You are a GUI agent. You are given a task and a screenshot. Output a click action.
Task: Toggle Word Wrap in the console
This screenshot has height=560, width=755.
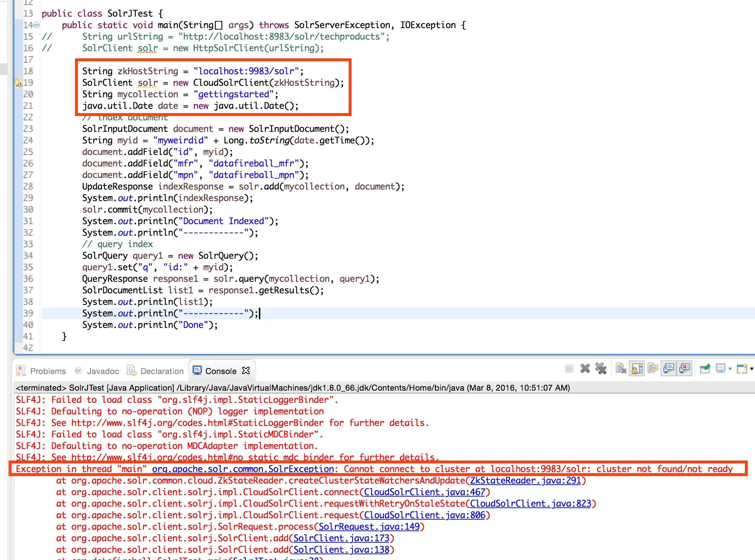pos(653,368)
